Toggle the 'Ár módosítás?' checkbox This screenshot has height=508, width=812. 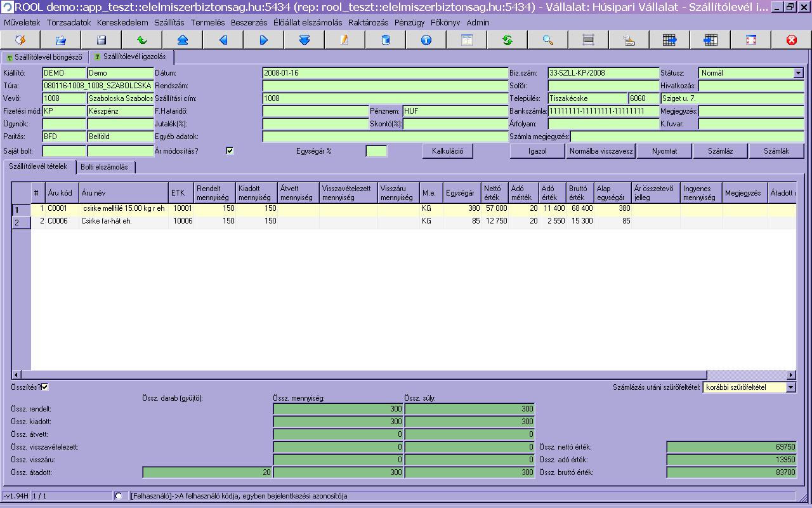pyautogui.click(x=230, y=151)
